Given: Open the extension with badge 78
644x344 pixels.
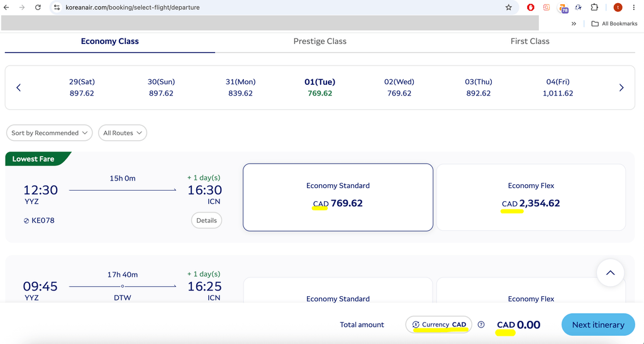Looking at the screenshot, I should [563, 8].
